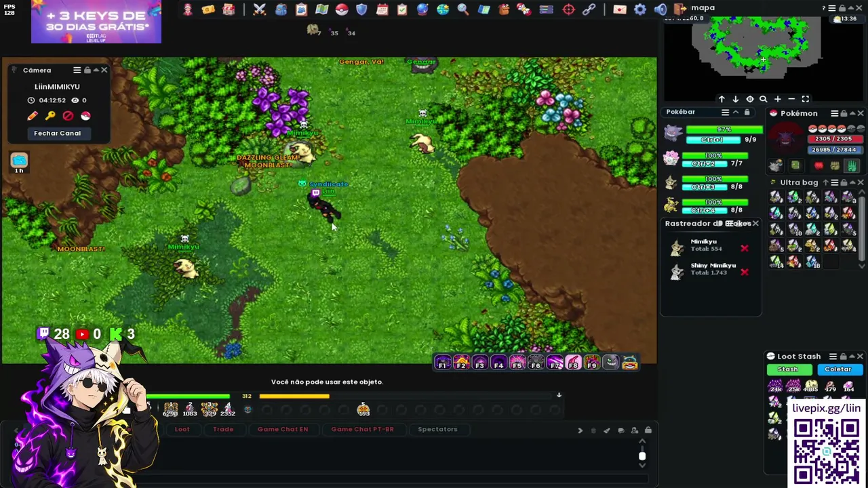Collapse the Pokébar panel
The height and width of the screenshot is (488, 868).
pos(736,113)
